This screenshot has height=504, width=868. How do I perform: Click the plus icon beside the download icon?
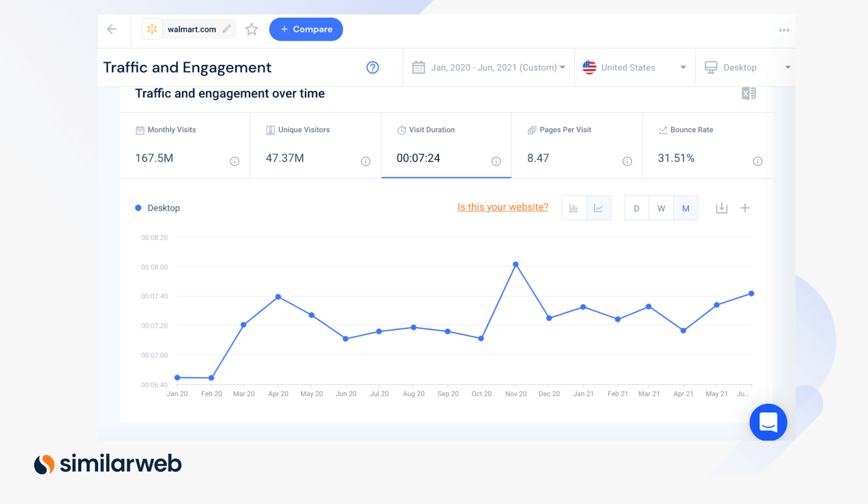click(x=745, y=208)
